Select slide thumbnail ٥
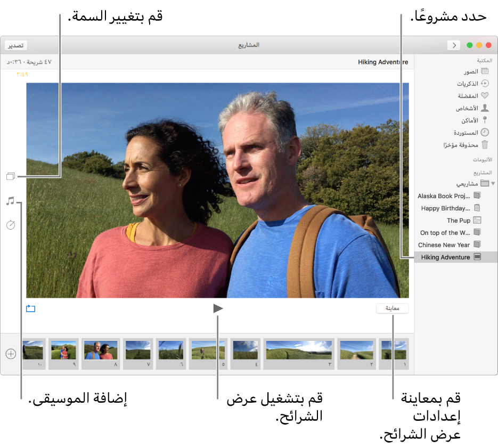The width and height of the screenshot is (498, 448). (208, 354)
